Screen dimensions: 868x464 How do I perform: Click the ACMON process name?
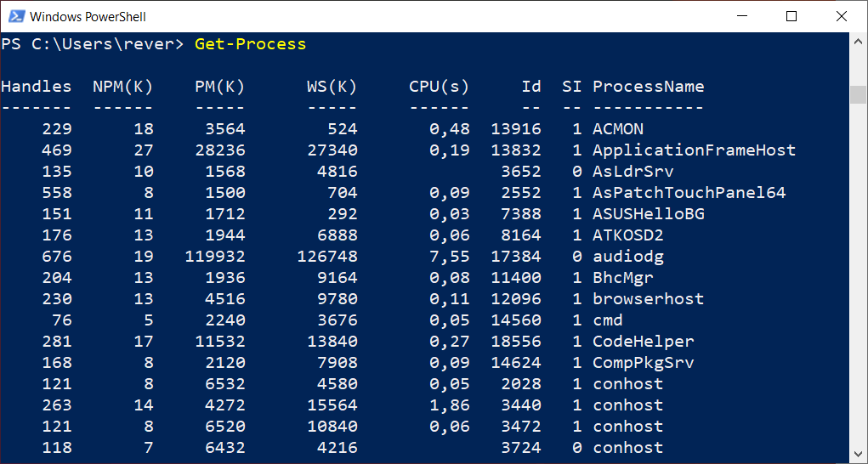pyautogui.click(x=618, y=129)
